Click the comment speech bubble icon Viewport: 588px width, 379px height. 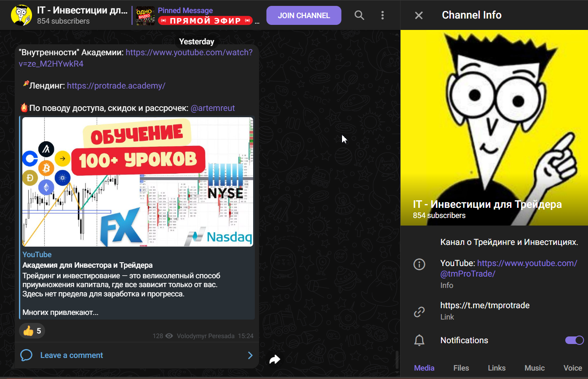pos(26,355)
